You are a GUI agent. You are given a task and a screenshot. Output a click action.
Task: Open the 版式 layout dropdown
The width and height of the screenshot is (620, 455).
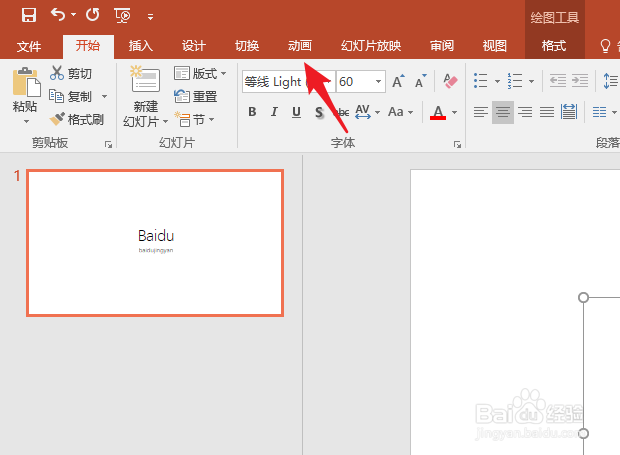[x=200, y=73]
